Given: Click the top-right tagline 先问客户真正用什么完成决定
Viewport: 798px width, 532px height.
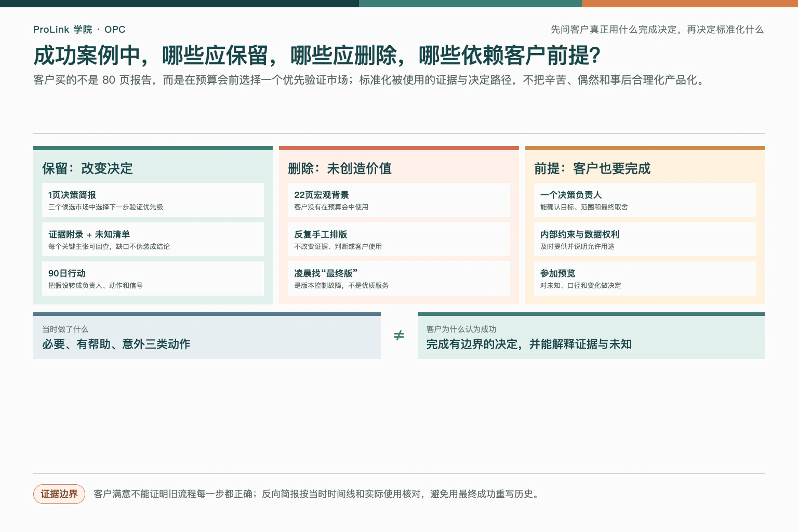Looking at the screenshot, I should pyautogui.click(x=657, y=30).
